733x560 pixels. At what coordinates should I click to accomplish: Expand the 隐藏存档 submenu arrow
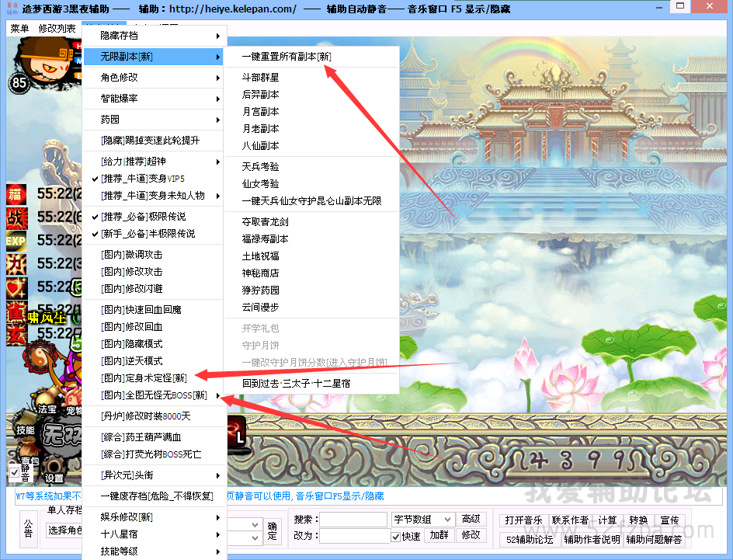coord(218,36)
